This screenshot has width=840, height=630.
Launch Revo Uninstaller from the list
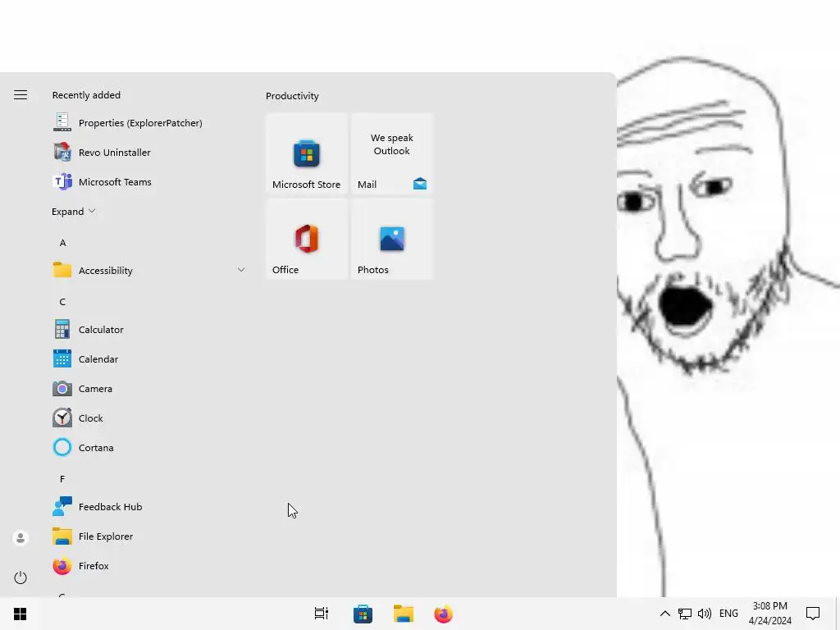[x=149, y=152]
